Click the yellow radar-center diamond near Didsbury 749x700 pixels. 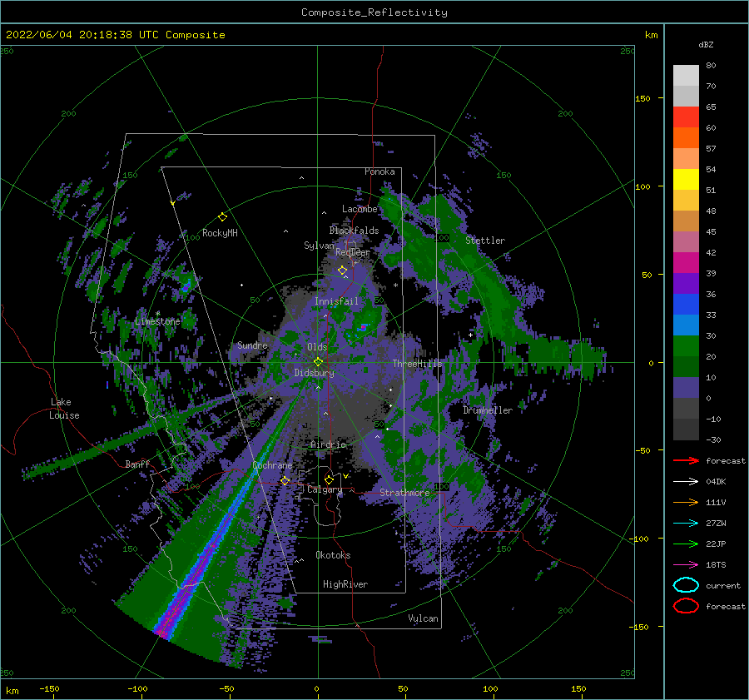(318, 362)
